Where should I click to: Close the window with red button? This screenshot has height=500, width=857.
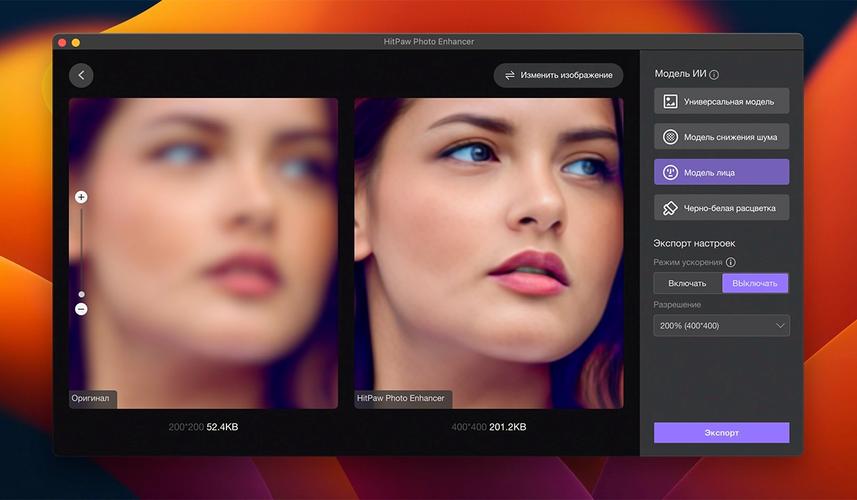pos(62,42)
